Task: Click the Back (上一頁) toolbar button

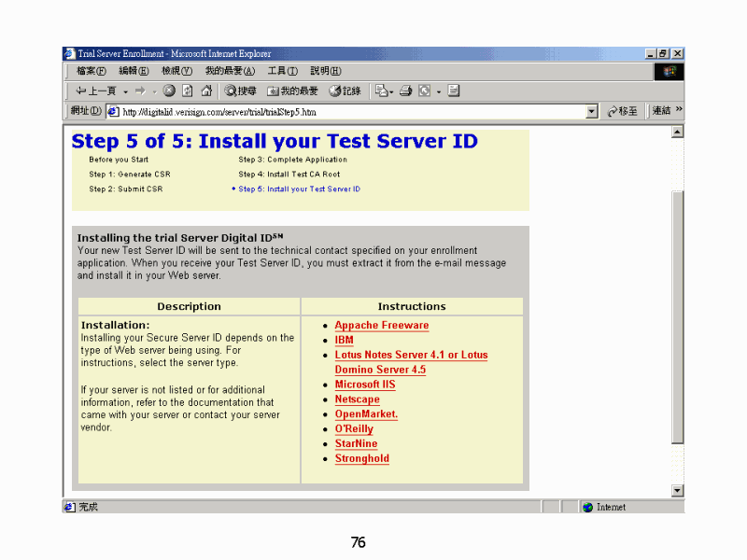Action: (95, 91)
